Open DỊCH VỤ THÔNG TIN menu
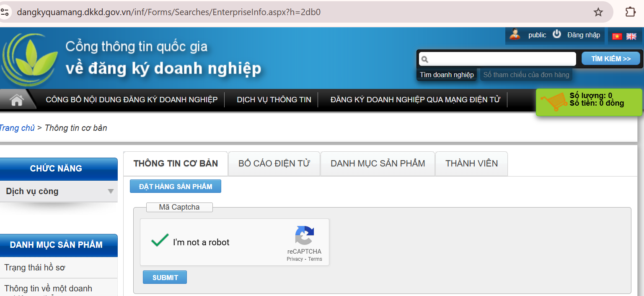 click(274, 100)
